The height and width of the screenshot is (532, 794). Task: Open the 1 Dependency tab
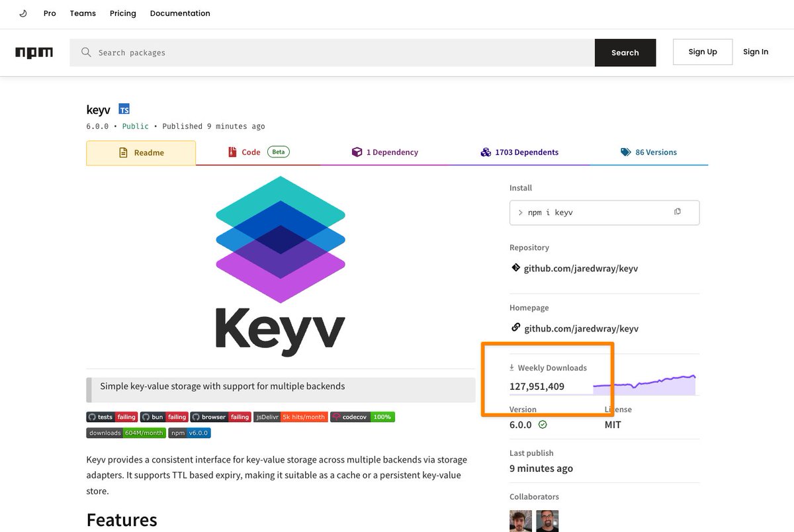pyautogui.click(x=385, y=152)
